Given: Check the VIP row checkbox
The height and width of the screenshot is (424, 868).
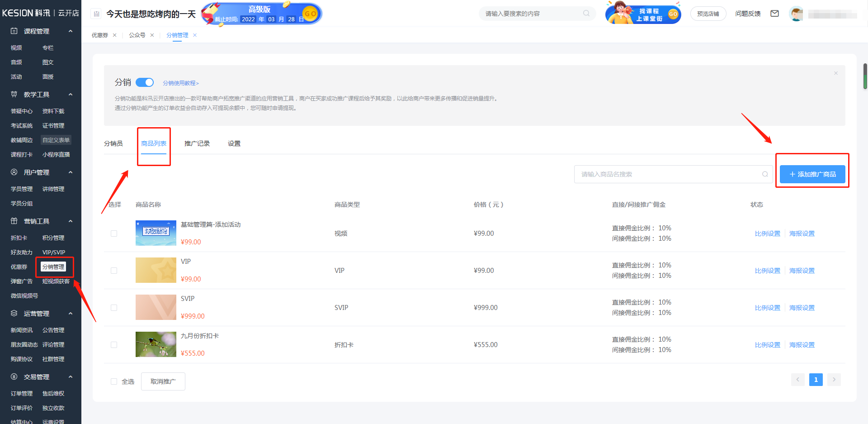Looking at the screenshot, I should [114, 271].
